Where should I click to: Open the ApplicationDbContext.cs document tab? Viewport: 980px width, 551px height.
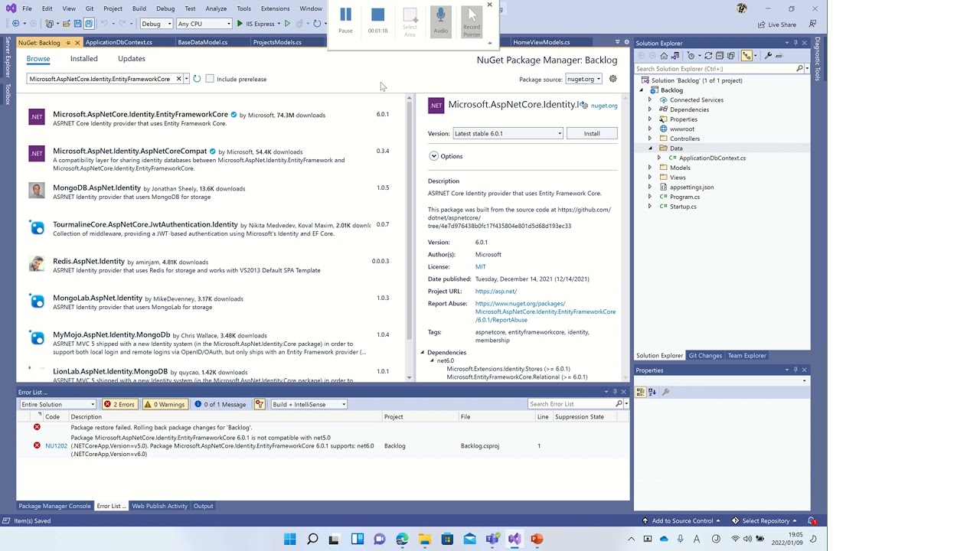pos(119,42)
